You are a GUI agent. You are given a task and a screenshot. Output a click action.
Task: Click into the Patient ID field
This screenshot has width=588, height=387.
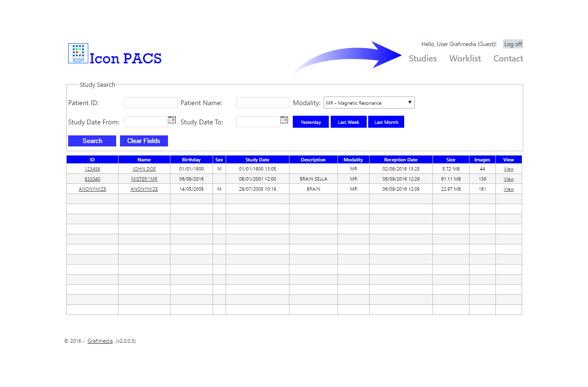150,103
